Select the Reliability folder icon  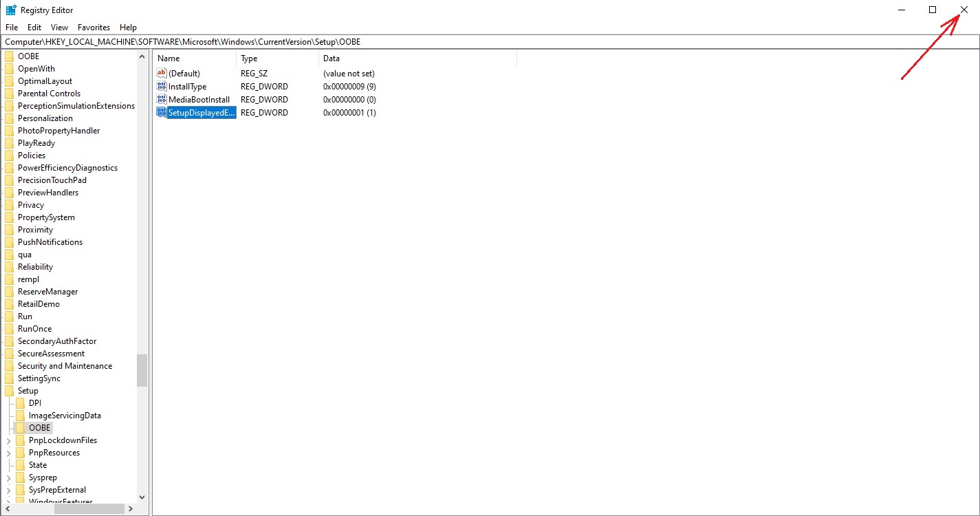tap(9, 267)
